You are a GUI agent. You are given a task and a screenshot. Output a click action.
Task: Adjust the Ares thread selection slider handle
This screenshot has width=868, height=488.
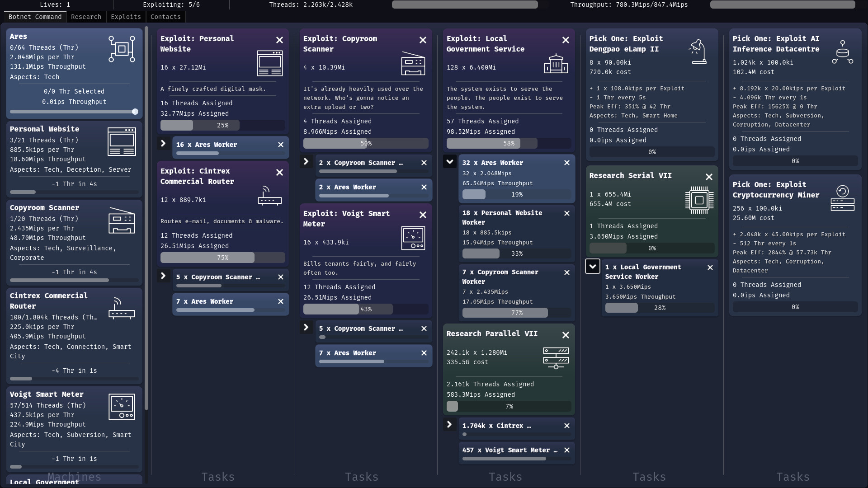click(x=135, y=112)
